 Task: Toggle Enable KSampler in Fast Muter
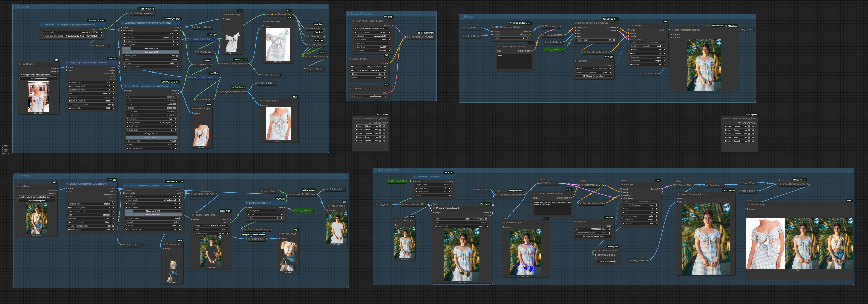click(606, 261)
